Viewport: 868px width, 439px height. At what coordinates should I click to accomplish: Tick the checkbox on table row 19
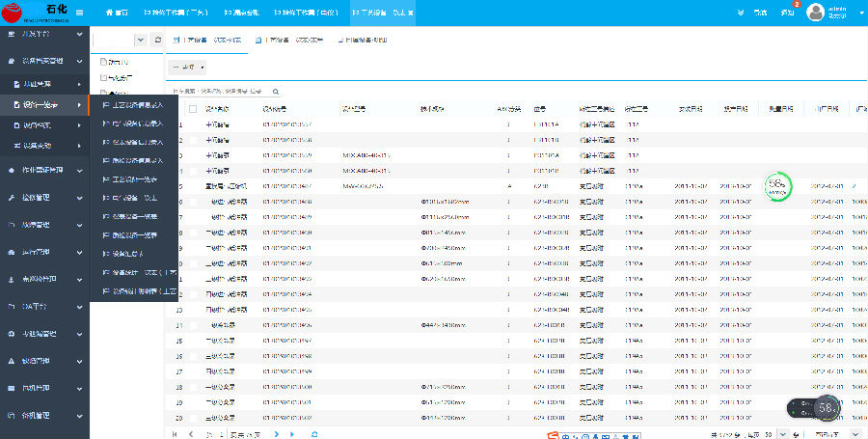click(193, 402)
